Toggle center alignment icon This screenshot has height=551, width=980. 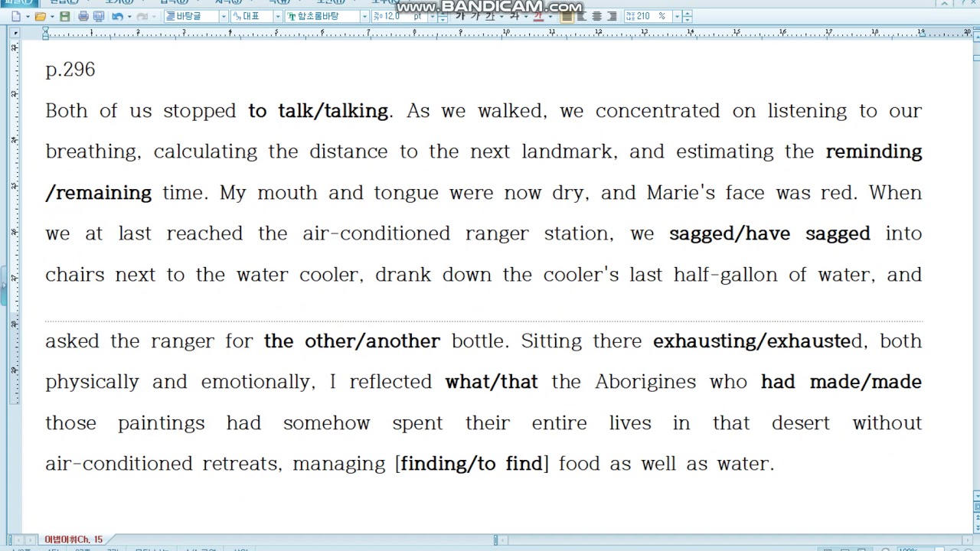597,16
